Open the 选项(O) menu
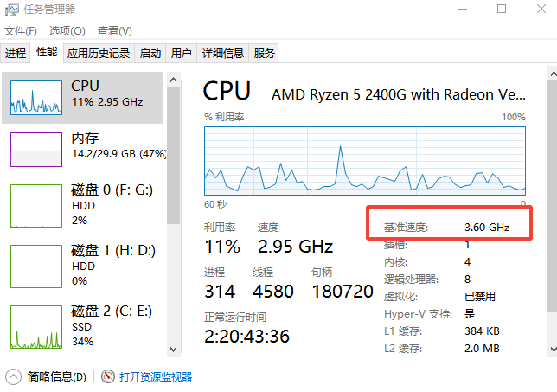 click(x=67, y=31)
